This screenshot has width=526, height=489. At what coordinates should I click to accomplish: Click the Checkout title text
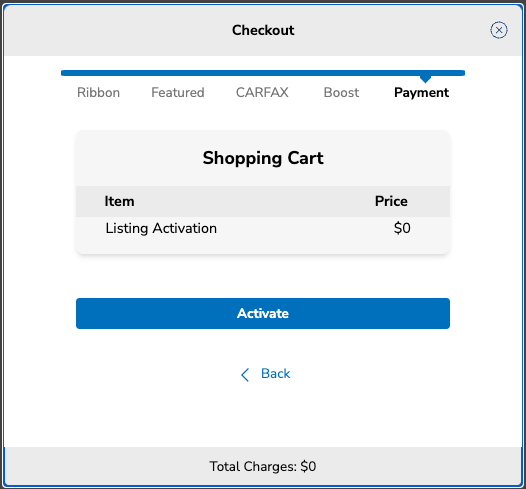263,30
